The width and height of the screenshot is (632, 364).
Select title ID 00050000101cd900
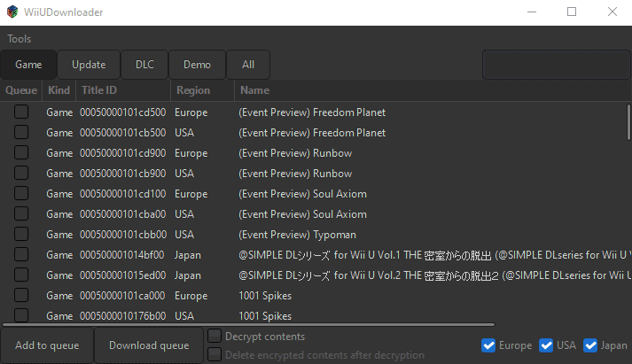123,153
